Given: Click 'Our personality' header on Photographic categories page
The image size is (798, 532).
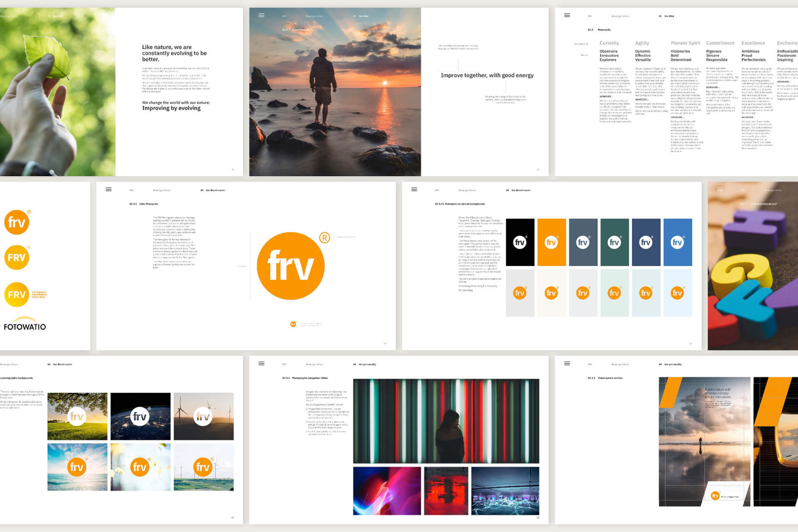Looking at the screenshot, I should point(367,365).
